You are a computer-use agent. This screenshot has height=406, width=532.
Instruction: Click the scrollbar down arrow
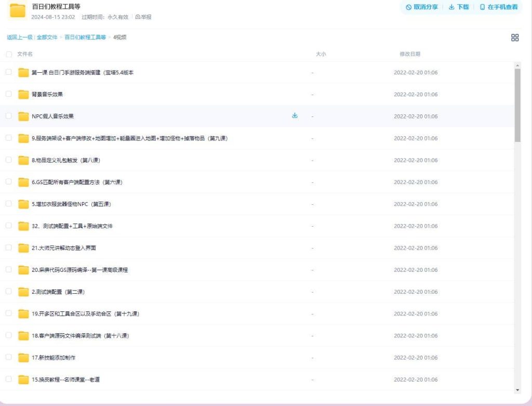517,390
